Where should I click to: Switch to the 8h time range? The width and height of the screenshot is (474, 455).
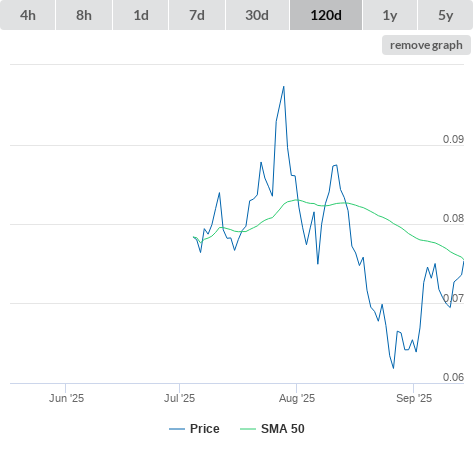(84, 15)
